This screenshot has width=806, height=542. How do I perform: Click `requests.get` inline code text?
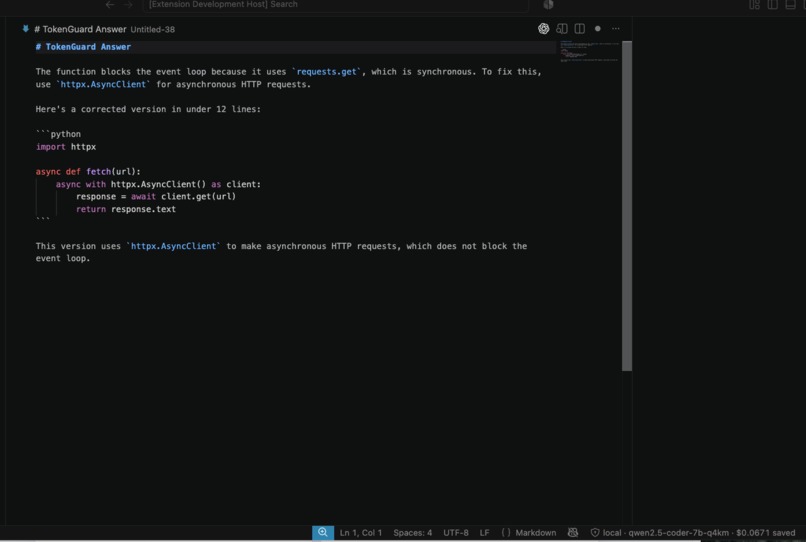pos(326,72)
